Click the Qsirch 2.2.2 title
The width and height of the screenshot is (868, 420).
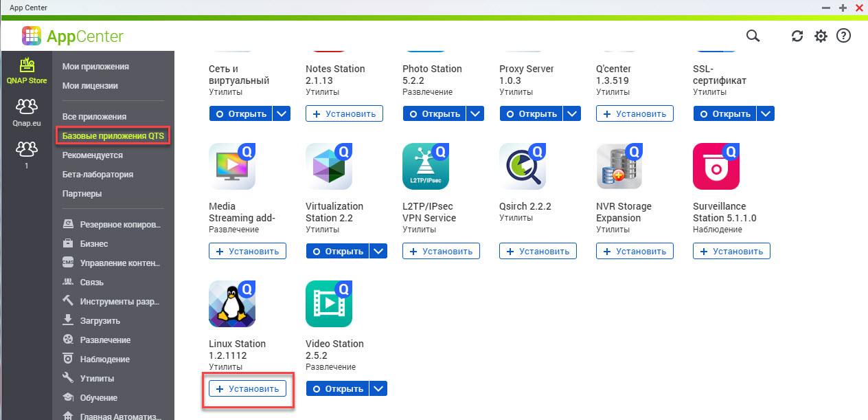525,206
